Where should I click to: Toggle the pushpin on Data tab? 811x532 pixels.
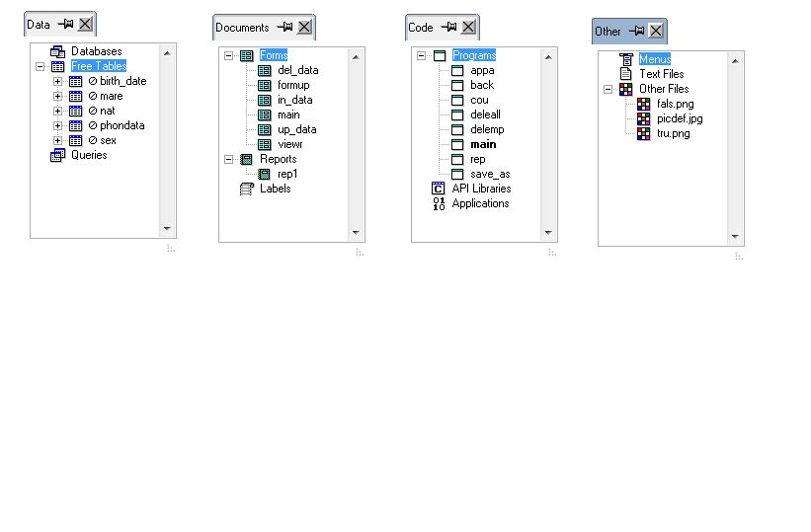point(65,24)
